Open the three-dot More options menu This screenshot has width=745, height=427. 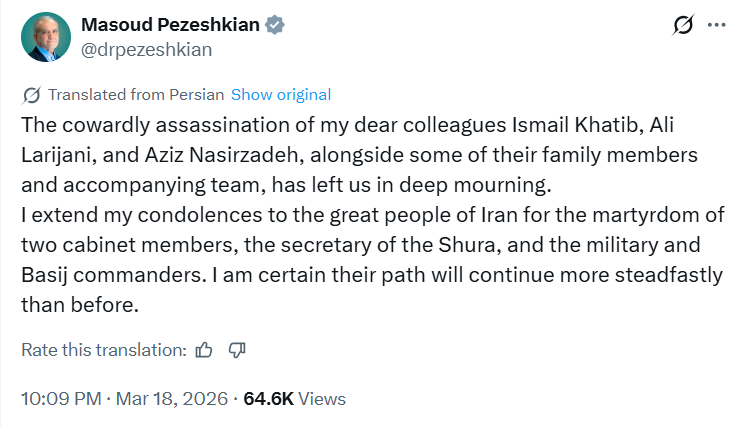[x=716, y=24]
